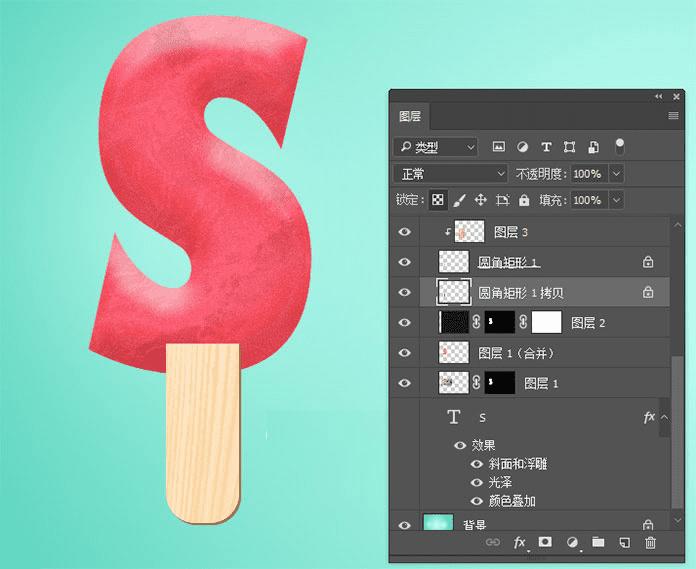Click the link layers icon at panel bottom

point(493,542)
